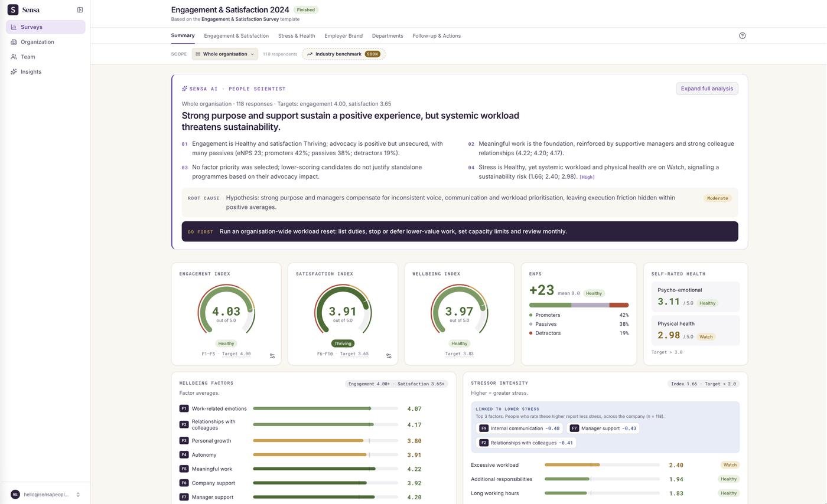The image size is (827, 504).
Task: Click the Organization building icon
Action: 14,42
